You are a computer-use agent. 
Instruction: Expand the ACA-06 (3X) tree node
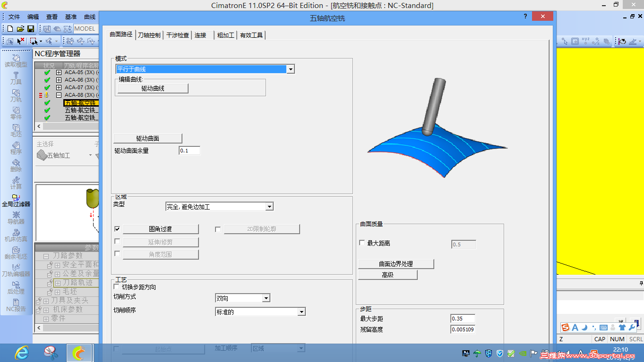click(59, 80)
